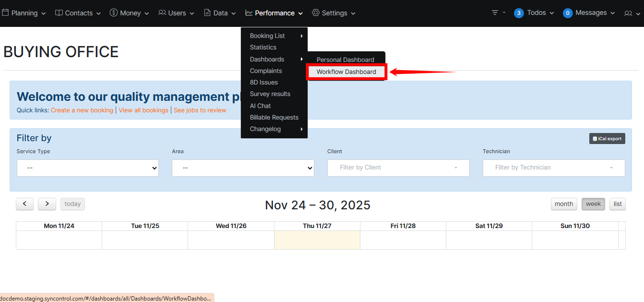
Task: Click the filter lines icon in top bar
Action: 495,13
